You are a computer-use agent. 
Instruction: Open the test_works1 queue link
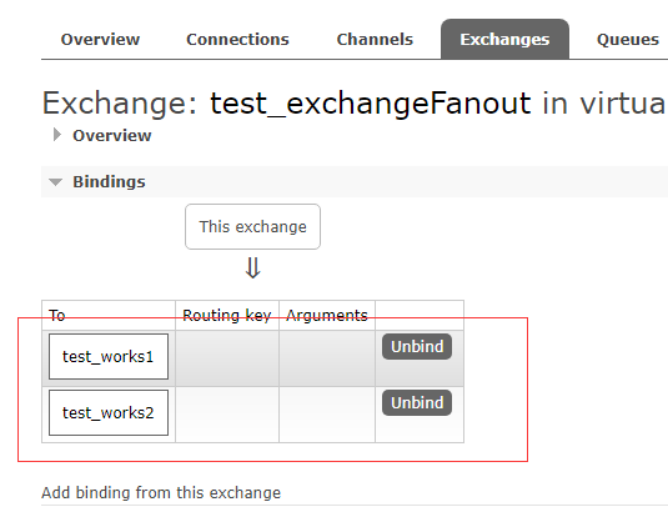108,357
